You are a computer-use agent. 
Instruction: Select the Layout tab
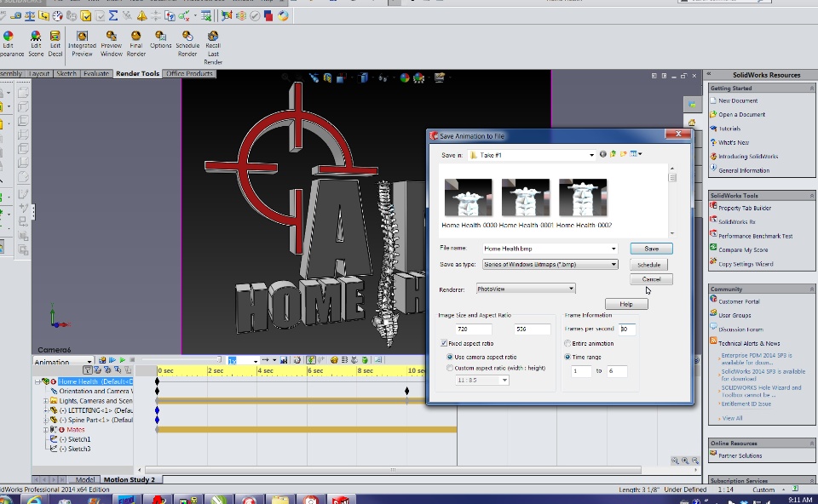(38, 73)
